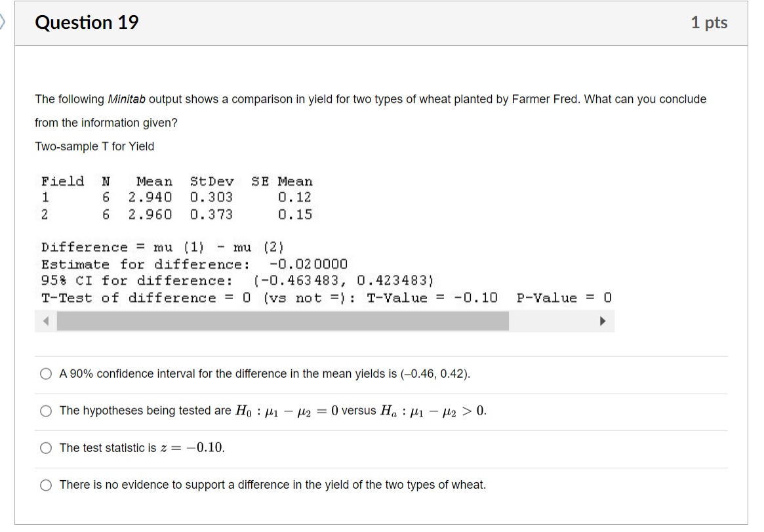Click the Two-sample T for Yield text
This screenshot has width=764, height=532.
[94, 146]
